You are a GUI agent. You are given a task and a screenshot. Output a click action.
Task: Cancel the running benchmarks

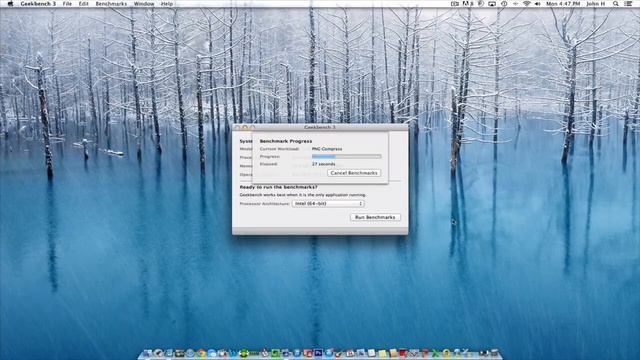(354, 173)
